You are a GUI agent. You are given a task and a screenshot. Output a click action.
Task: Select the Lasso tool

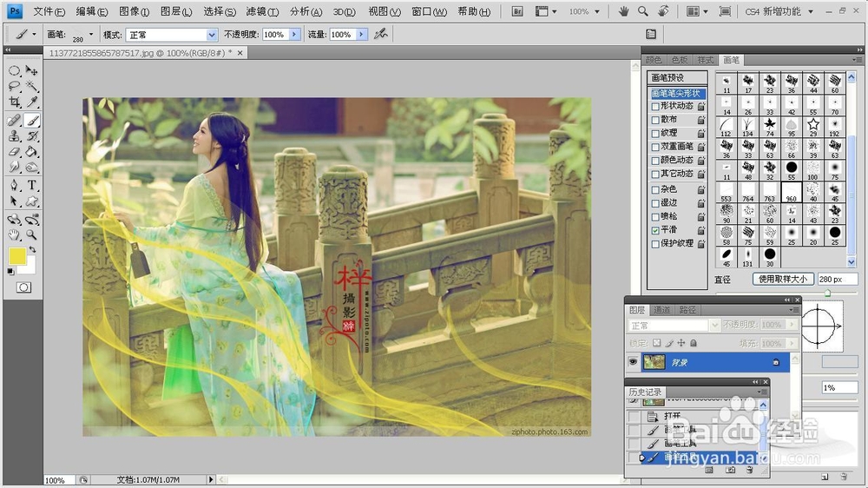coord(15,87)
